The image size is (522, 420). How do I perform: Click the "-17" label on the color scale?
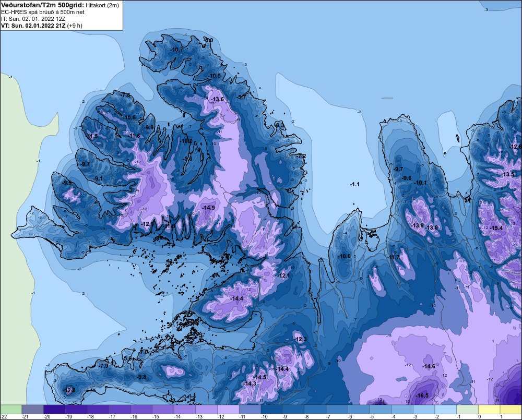pos(112,417)
